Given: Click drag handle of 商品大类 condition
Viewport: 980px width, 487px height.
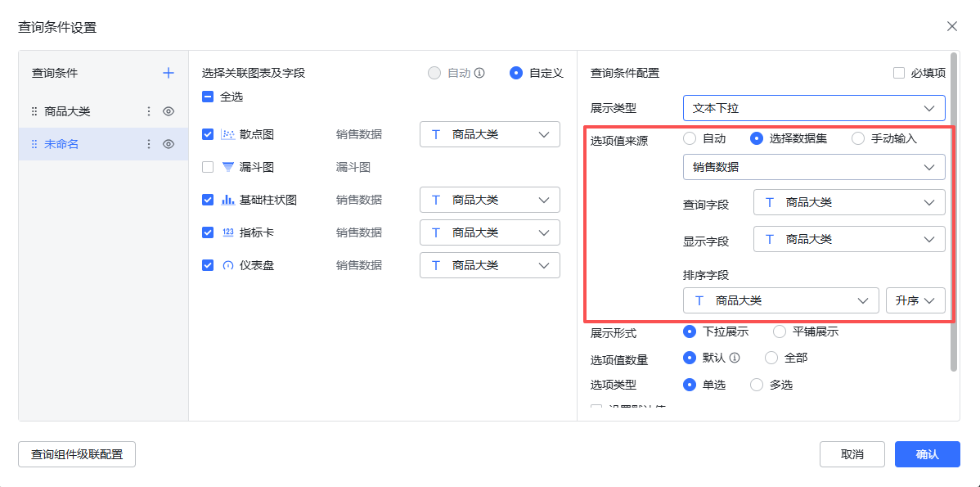Looking at the screenshot, I should [34, 111].
